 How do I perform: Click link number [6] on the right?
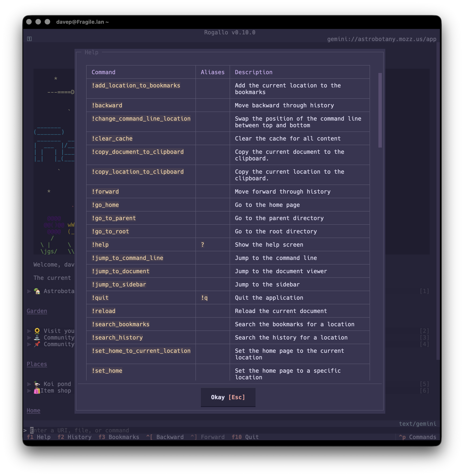(424, 390)
